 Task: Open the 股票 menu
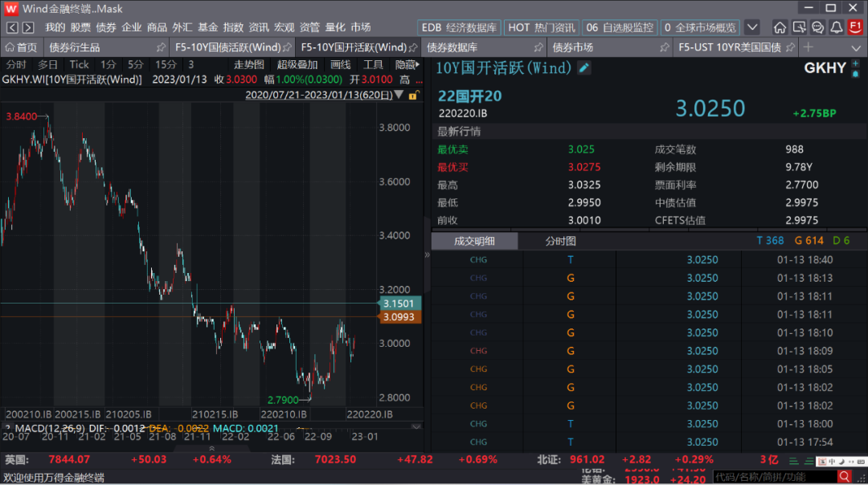pos(80,27)
